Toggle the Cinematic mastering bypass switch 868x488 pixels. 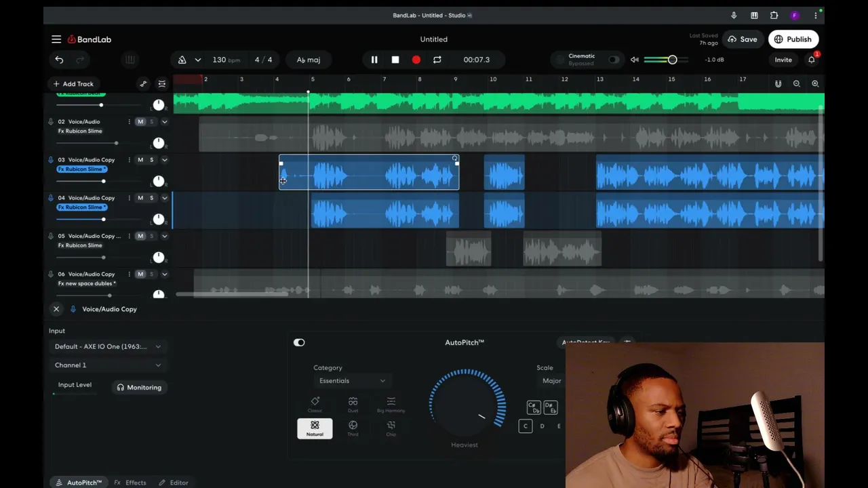(614, 60)
